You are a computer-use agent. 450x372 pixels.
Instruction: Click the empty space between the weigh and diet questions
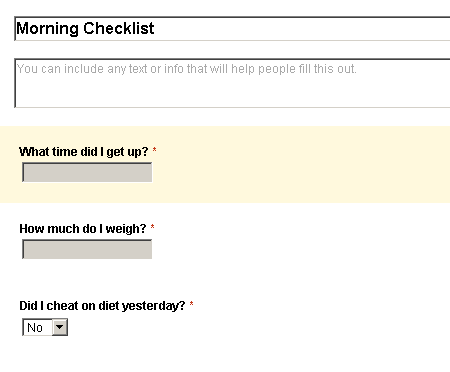pyautogui.click(x=225, y=279)
